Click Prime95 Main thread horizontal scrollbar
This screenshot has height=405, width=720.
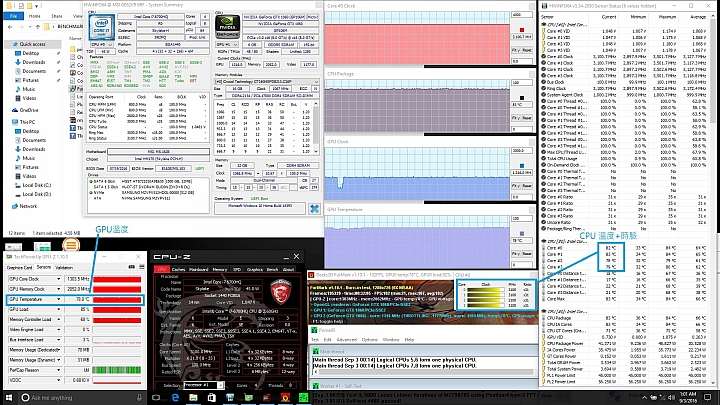point(425,372)
